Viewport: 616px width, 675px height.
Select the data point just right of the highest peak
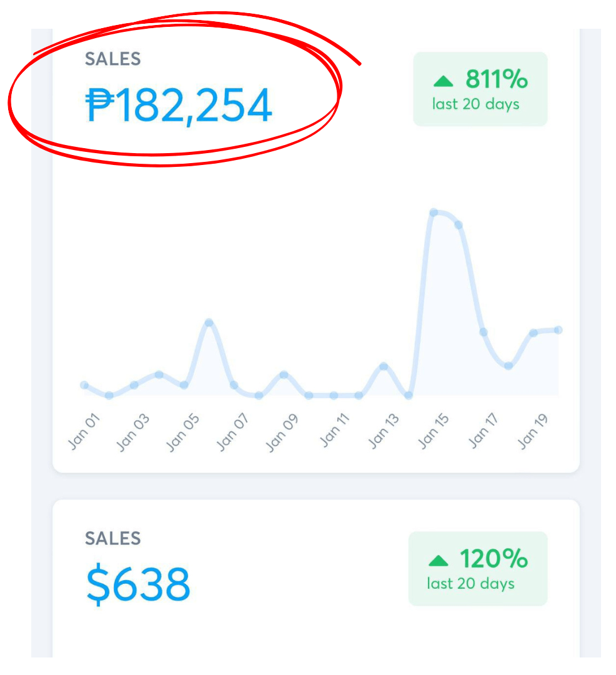coord(459,225)
